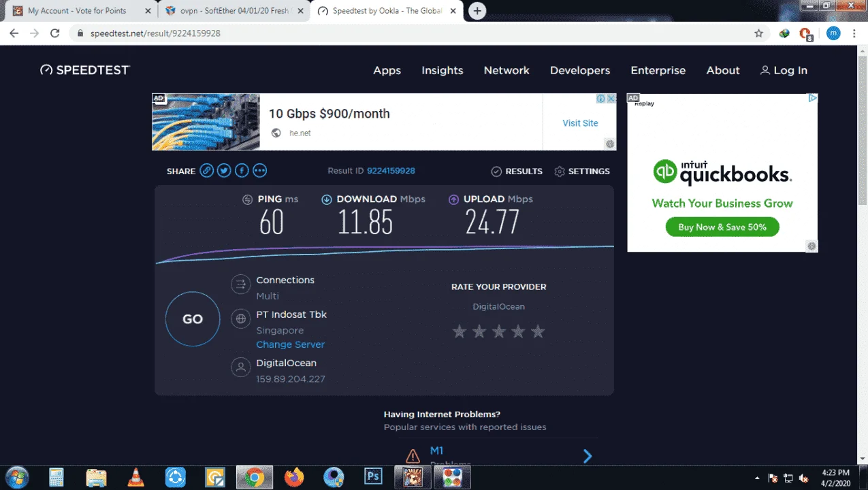Share the result via the link icon
The width and height of the screenshot is (868, 490).
(x=207, y=171)
